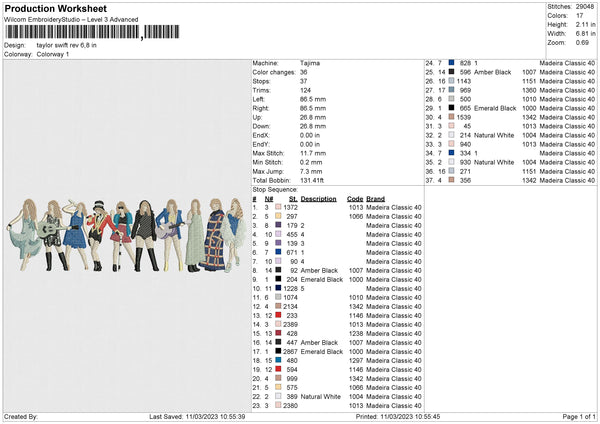Click stitch count 1143 in row 26
Image resolution: width=600 pixels, height=424 pixels.
point(463,81)
